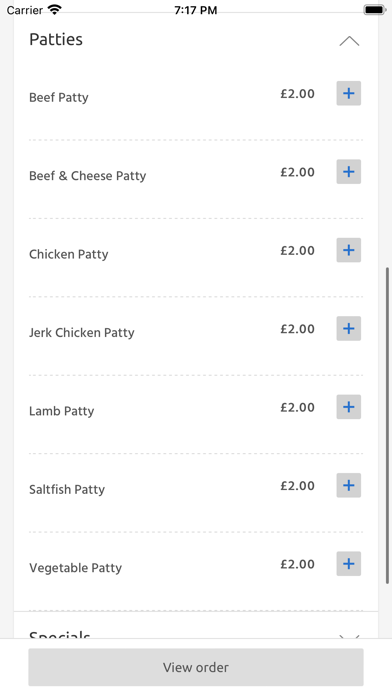The image size is (392, 696).
Task: Add Beef Patty to order
Action: click(x=348, y=93)
